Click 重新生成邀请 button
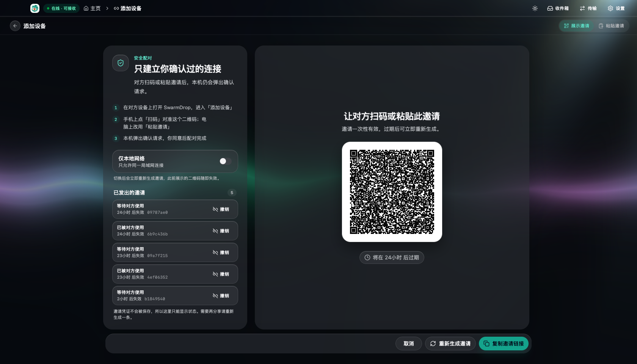 click(450, 344)
